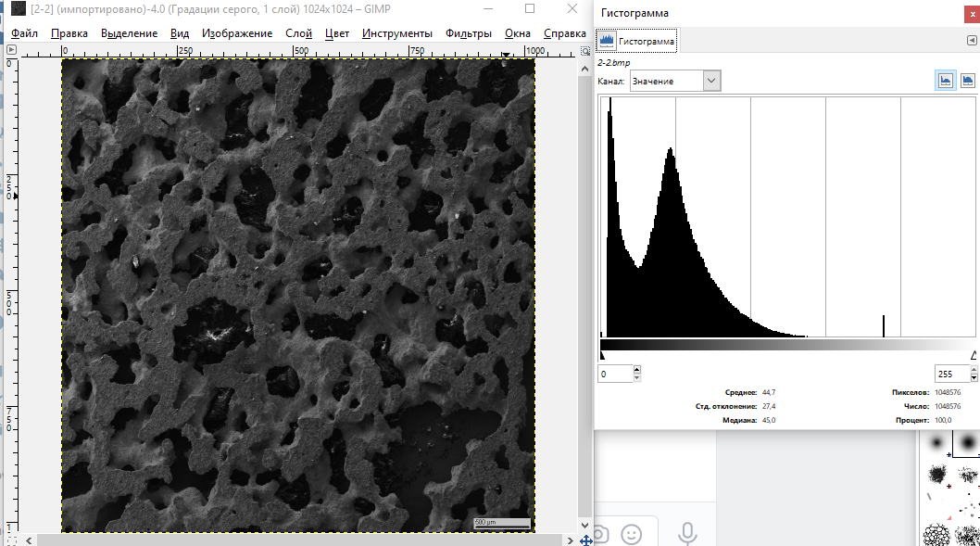Switch to logarithmic histogram view
This screenshot has width=980, height=546.
tap(968, 81)
